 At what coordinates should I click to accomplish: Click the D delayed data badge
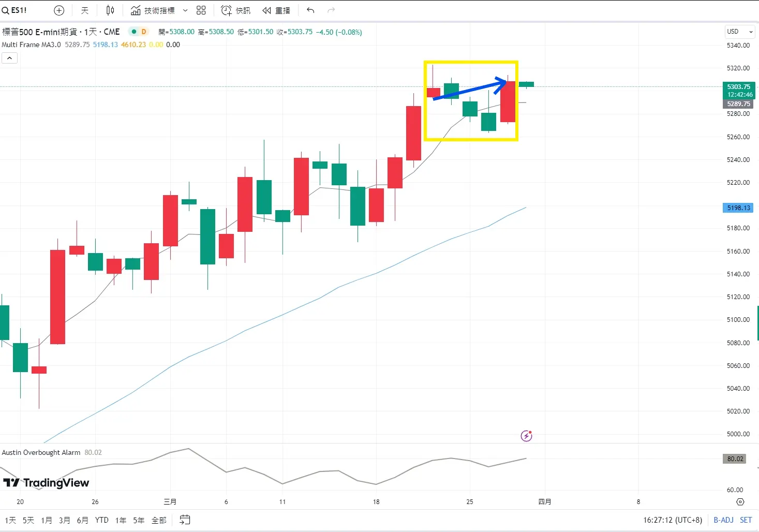click(144, 32)
